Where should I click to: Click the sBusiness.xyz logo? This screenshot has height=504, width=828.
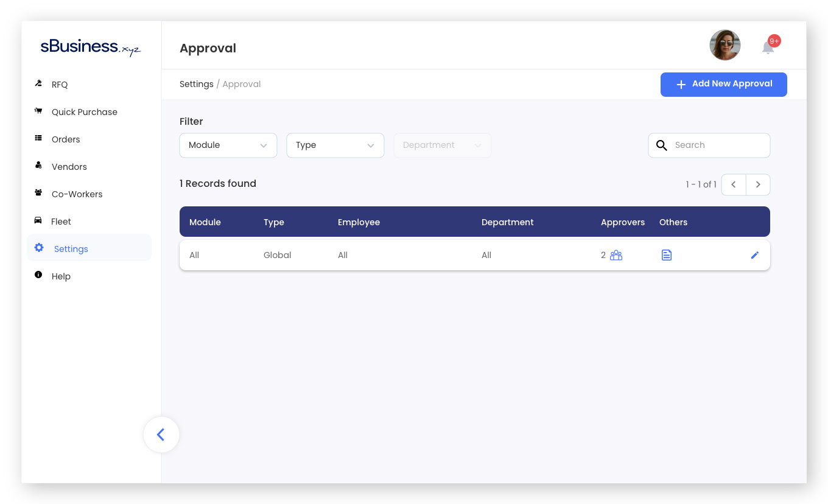[x=90, y=47]
